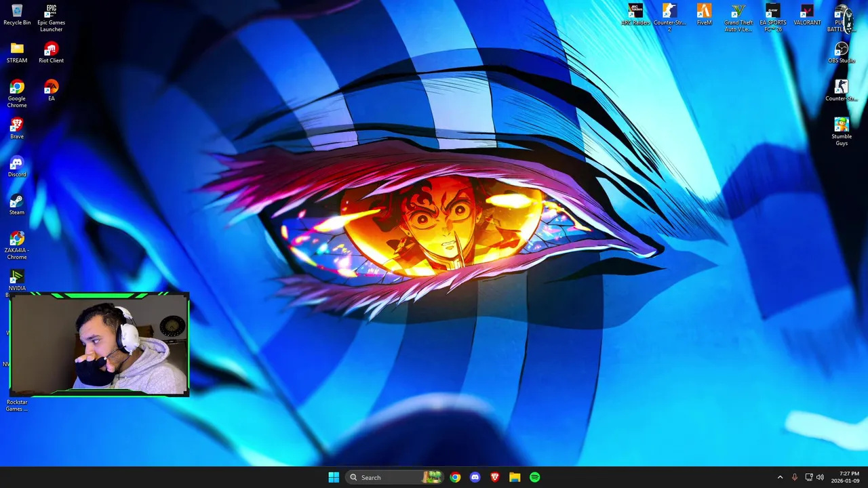Expand the hidden system tray icons
Screen dimensions: 868x488
(x=780, y=477)
